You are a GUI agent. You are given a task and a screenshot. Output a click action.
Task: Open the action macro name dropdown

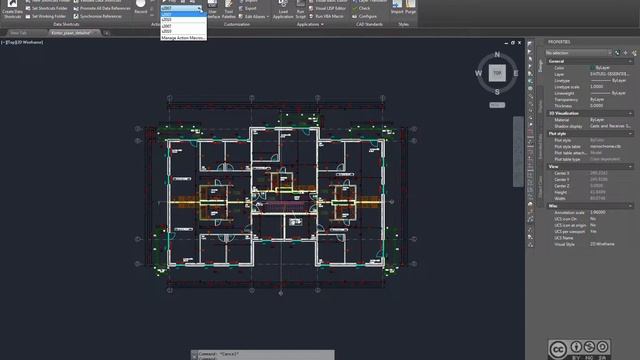coord(199,8)
